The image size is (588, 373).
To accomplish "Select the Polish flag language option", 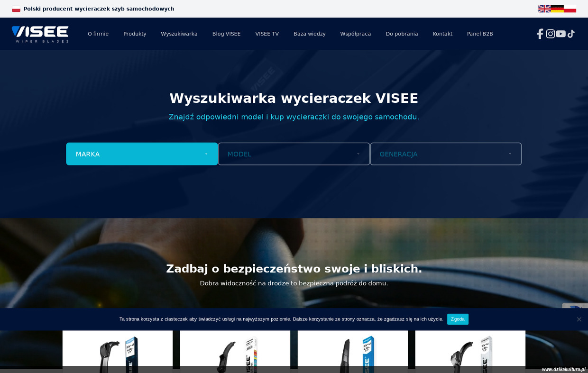I will click(x=570, y=9).
